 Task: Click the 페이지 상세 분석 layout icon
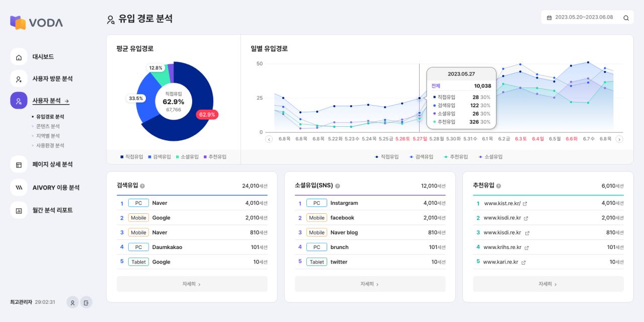pos(19,165)
